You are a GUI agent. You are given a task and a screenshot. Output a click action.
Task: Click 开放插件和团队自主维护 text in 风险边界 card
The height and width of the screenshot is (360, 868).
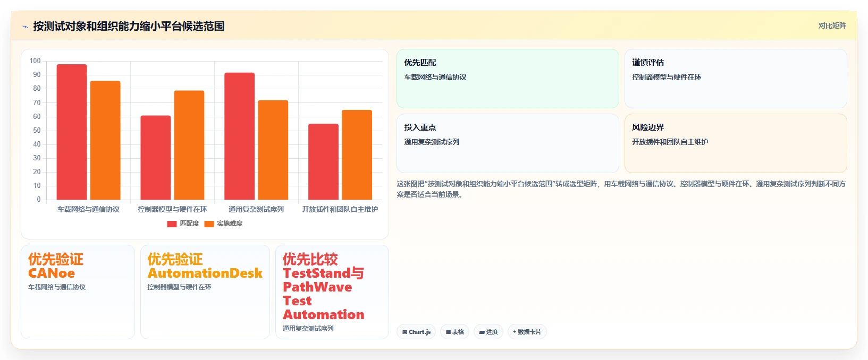(x=670, y=142)
